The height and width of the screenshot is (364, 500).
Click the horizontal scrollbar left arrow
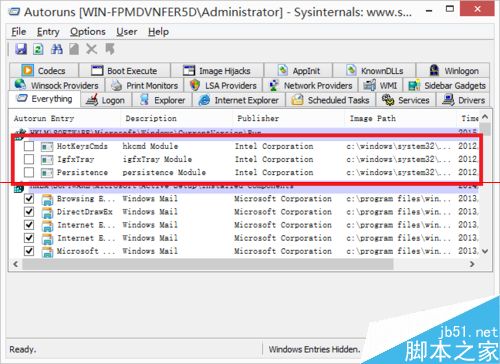coord(15,264)
